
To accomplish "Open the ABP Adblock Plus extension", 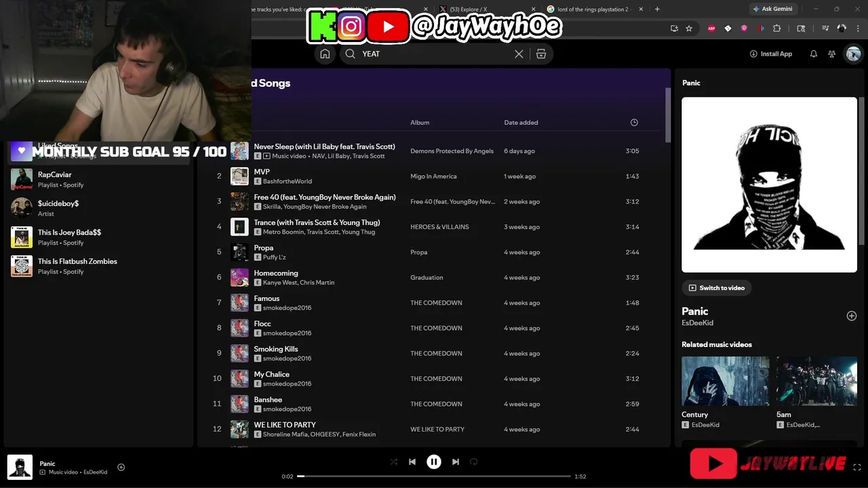I will [711, 28].
